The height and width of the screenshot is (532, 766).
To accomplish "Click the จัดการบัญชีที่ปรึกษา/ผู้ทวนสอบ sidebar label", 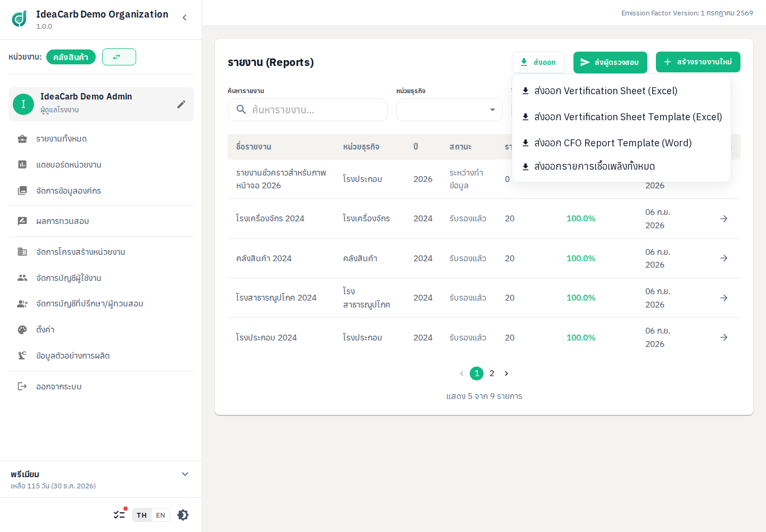I will coord(89,304).
